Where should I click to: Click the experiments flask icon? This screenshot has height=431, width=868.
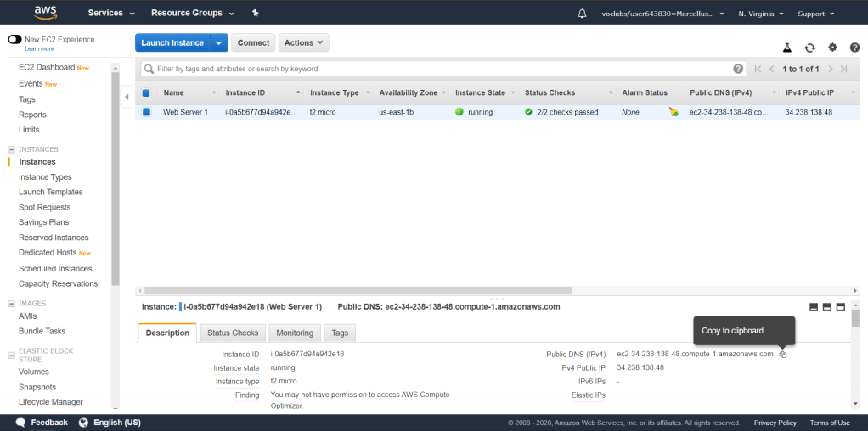click(x=786, y=48)
